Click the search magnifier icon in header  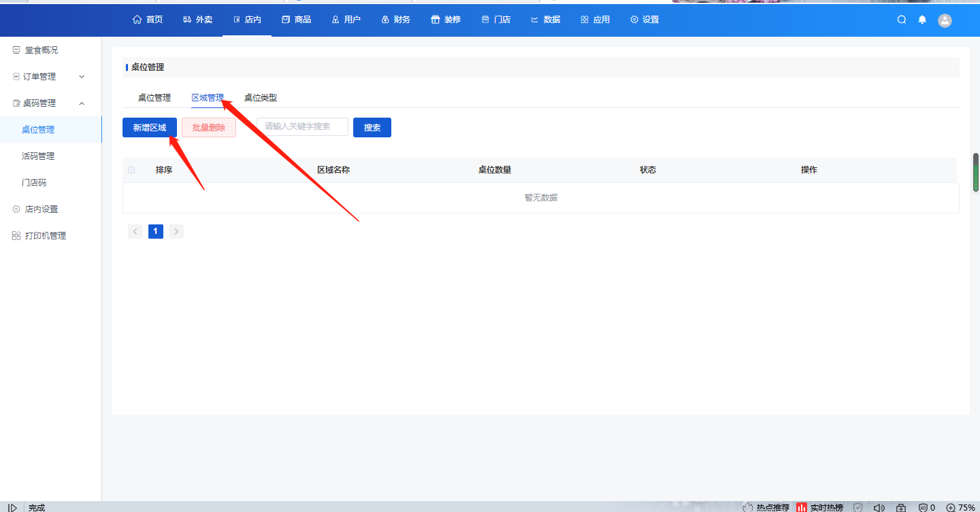point(902,20)
